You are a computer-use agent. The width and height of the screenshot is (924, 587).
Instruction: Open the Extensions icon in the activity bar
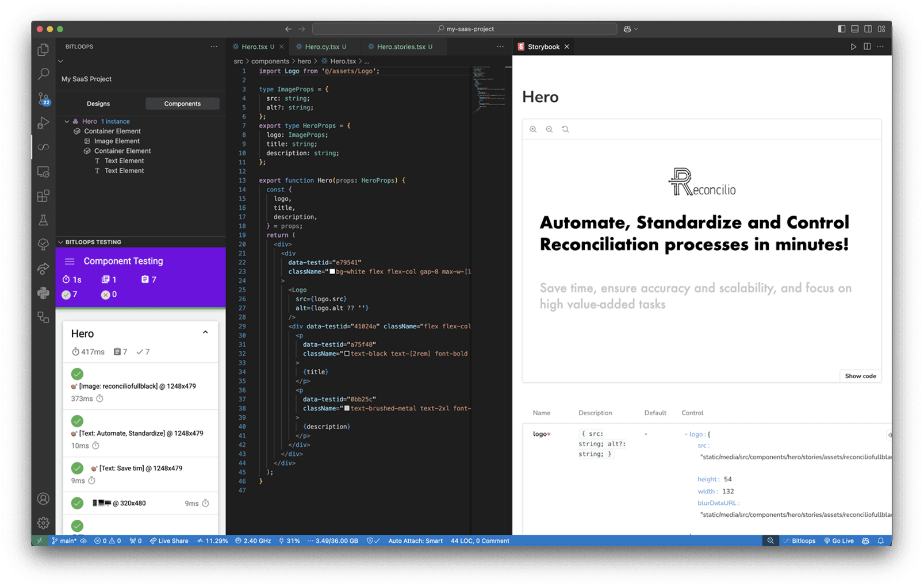point(43,195)
